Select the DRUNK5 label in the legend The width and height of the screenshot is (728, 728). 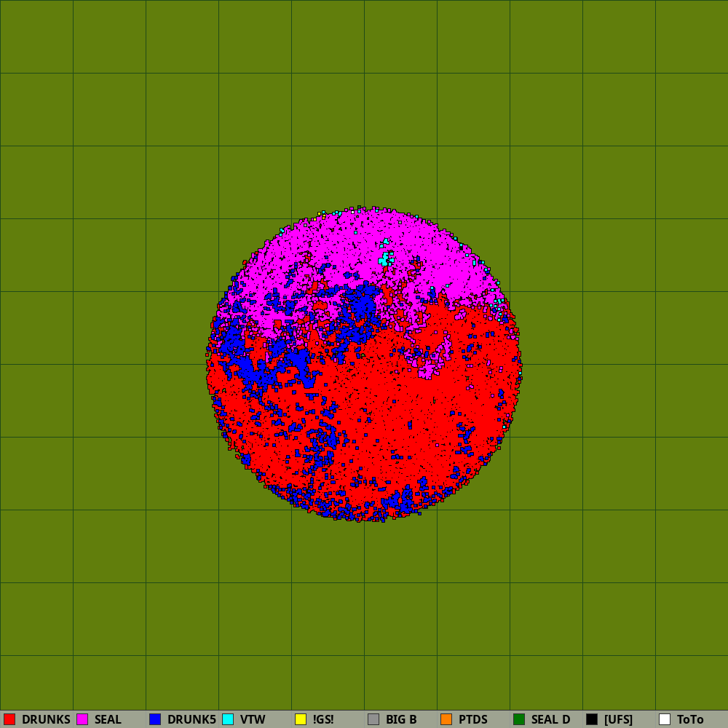click(191, 720)
